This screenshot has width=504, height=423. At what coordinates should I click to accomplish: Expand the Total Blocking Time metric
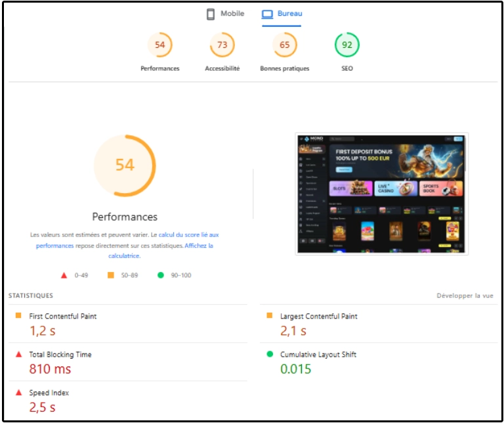60,355
